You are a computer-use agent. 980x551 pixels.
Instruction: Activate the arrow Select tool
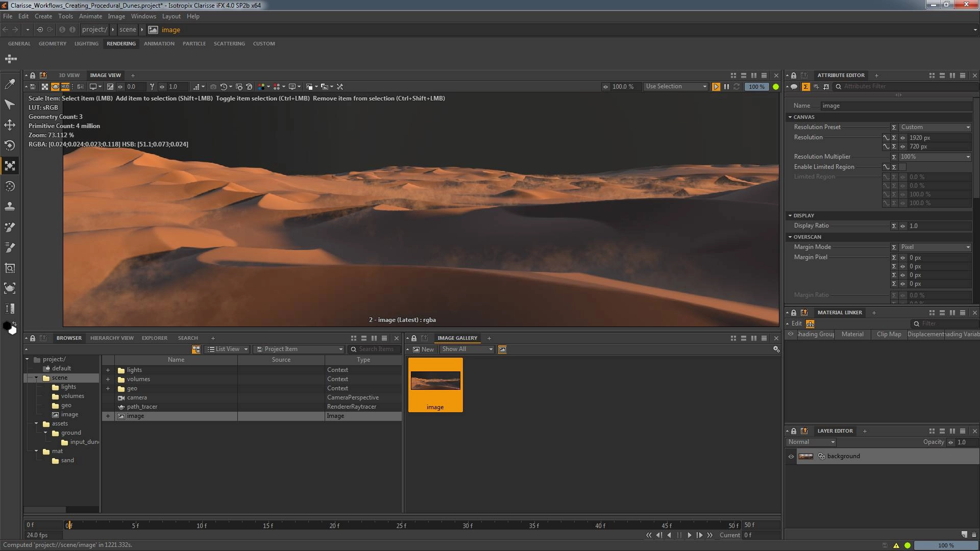(x=10, y=105)
